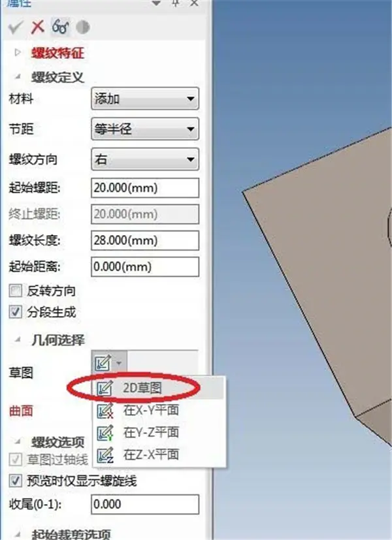Open the 节距 dropdown showing 等半径
This screenshot has height=540, width=392.
pos(145,129)
